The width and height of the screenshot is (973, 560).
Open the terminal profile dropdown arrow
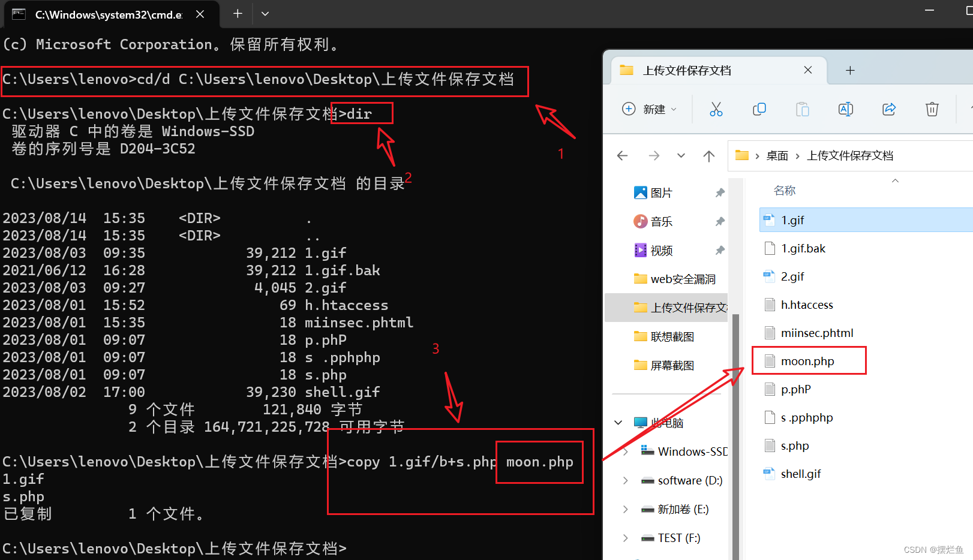(265, 13)
